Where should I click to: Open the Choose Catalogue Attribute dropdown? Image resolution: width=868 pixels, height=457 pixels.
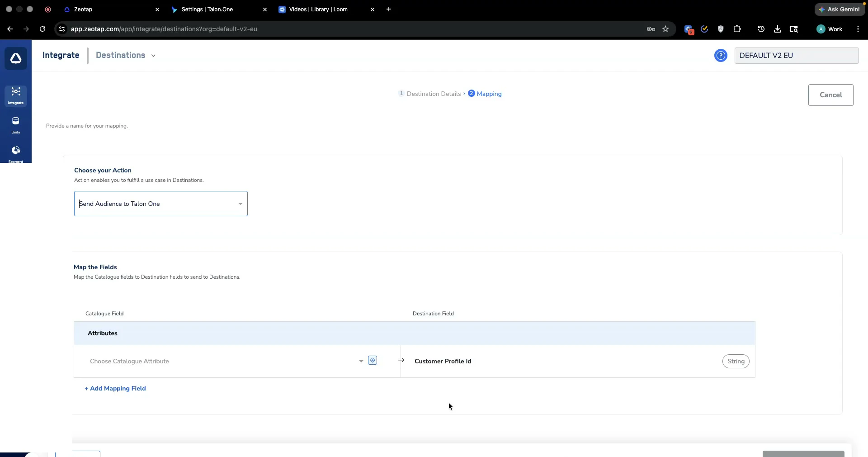[226, 361]
